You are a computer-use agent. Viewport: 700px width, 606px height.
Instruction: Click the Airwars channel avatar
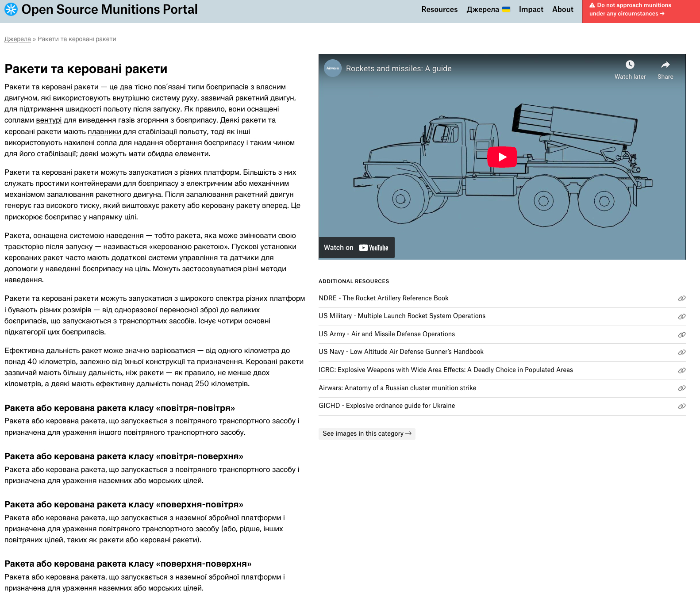(333, 68)
